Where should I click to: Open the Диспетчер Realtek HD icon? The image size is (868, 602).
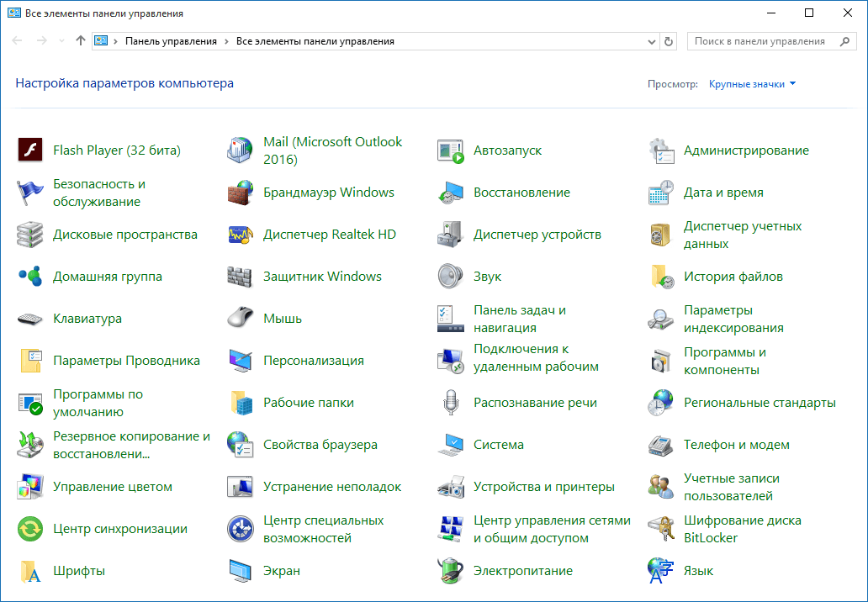coord(241,235)
